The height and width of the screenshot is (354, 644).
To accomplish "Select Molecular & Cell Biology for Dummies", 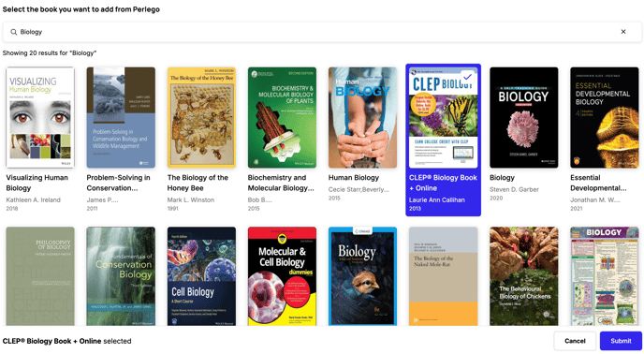I will coord(282,276).
